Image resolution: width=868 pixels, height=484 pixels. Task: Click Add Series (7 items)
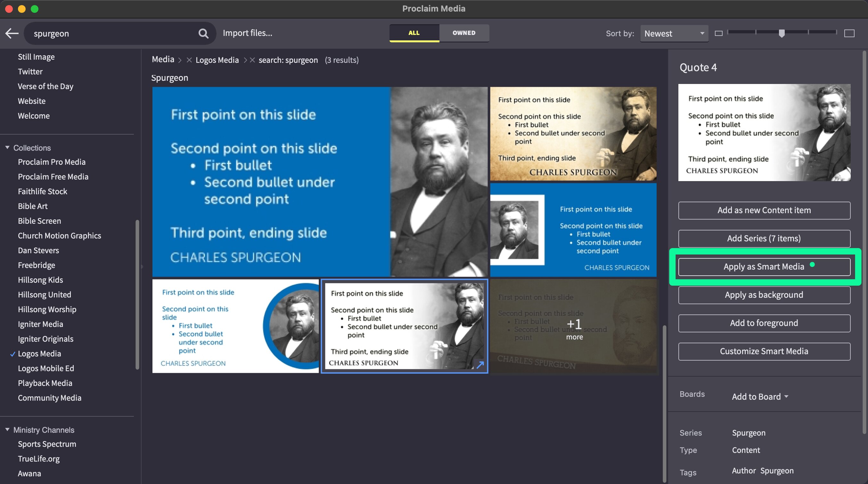[x=764, y=238]
